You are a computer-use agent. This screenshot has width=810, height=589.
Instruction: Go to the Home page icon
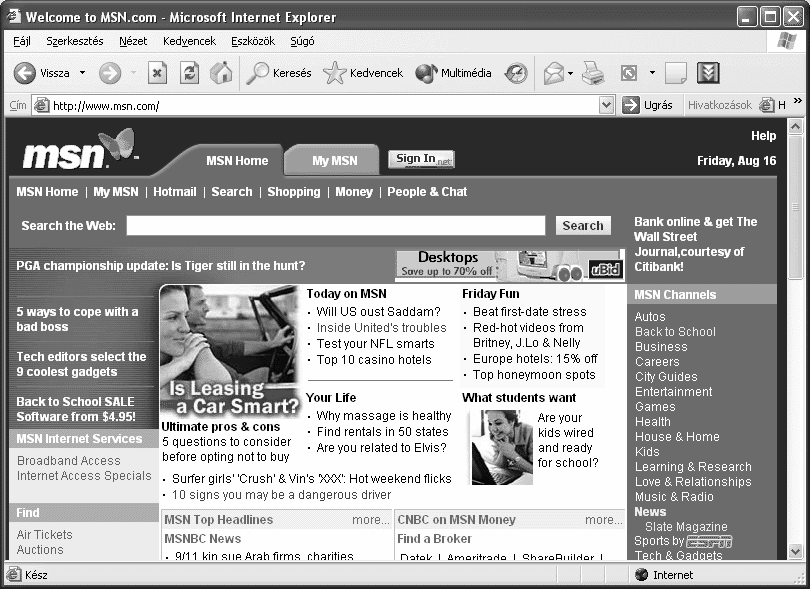pyautogui.click(x=221, y=73)
